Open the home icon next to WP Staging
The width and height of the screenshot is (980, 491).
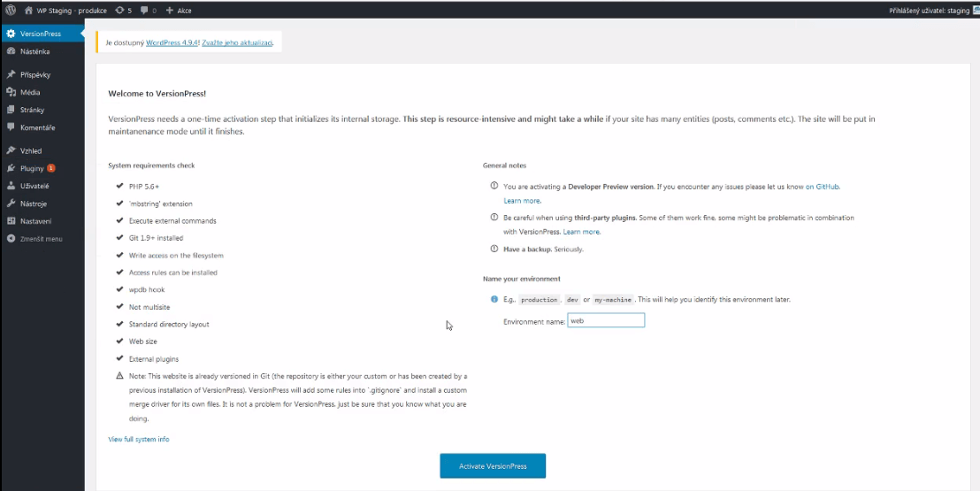[x=29, y=11]
